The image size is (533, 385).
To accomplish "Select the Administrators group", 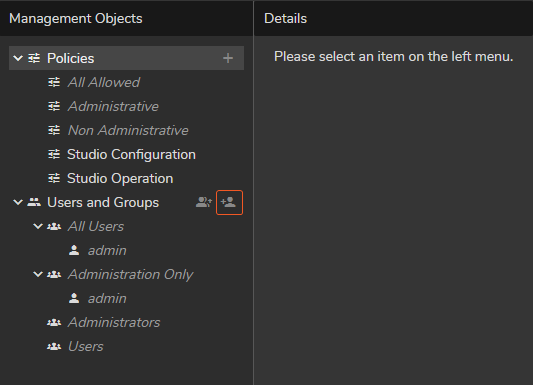I will coord(114,322).
